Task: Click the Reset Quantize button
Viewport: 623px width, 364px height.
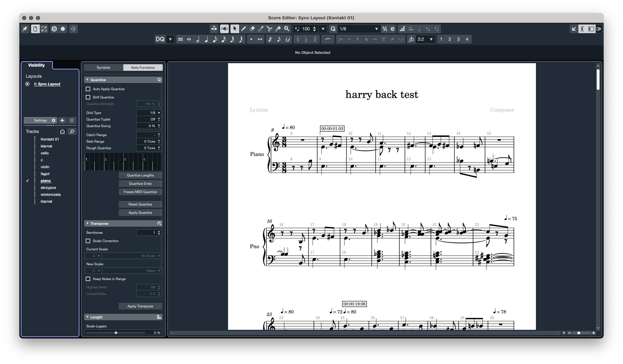Action: 140,204
